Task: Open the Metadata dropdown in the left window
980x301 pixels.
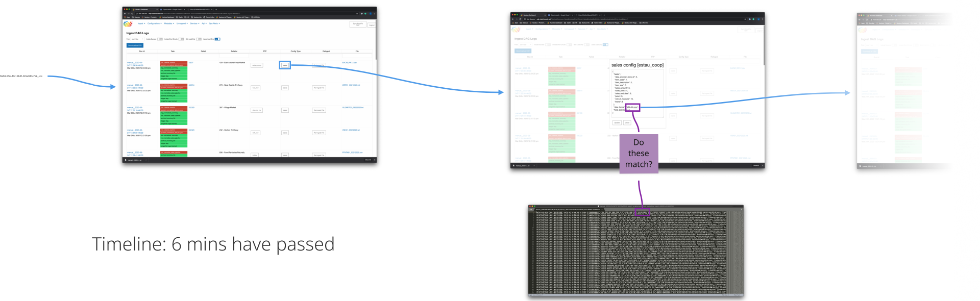Action: tap(169, 23)
